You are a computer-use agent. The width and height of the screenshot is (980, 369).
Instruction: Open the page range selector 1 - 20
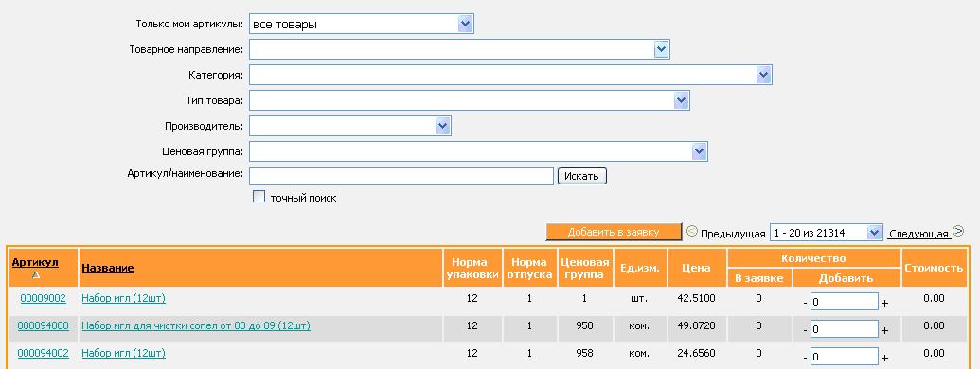coord(826,233)
